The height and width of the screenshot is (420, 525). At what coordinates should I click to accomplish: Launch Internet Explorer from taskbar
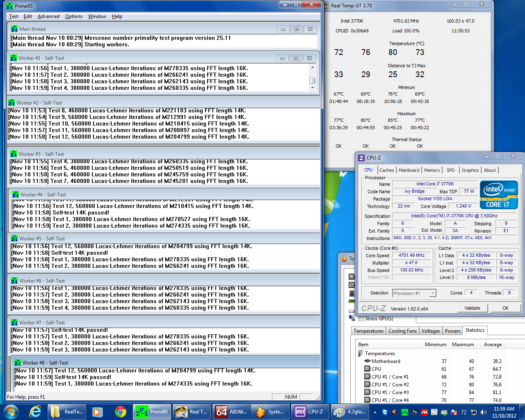(36, 412)
